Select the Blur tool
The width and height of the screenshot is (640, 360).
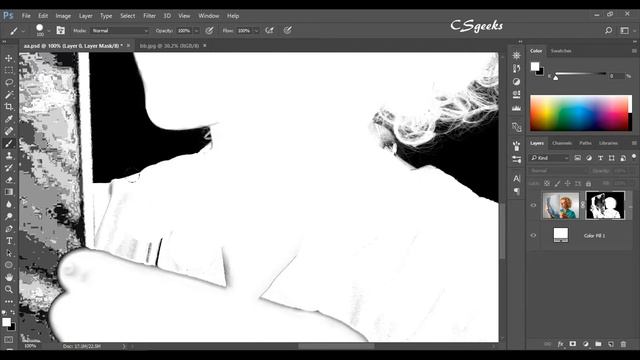9,204
